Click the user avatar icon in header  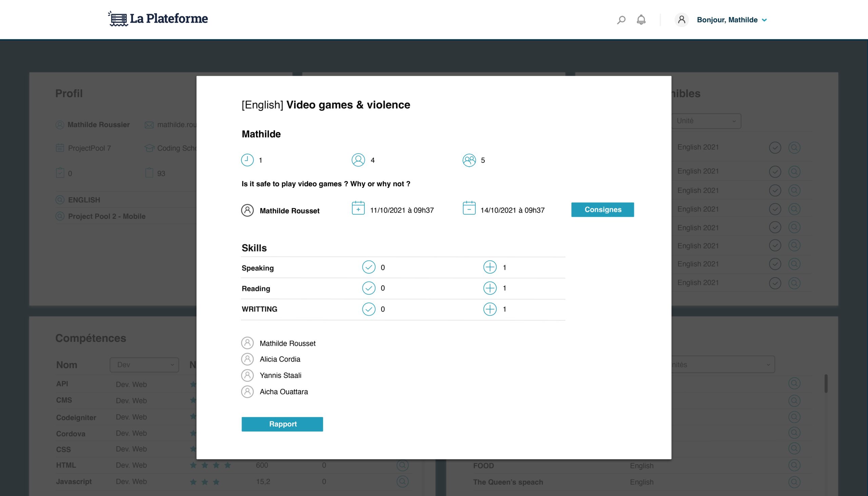[681, 20]
